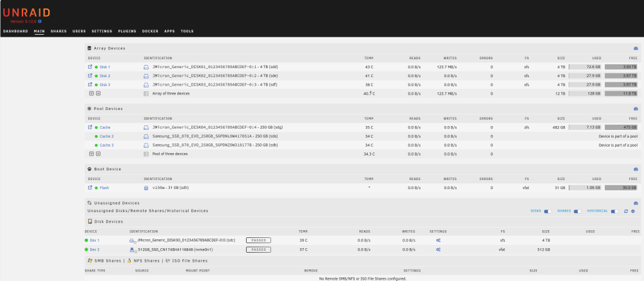
Task: Toggle the SHARES switch
Action: pyautogui.click(x=578, y=212)
